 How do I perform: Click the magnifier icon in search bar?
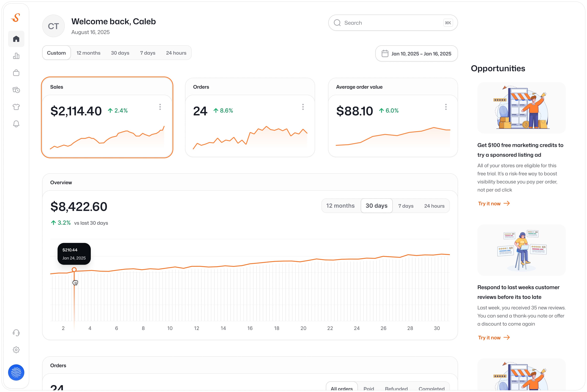[x=337, y=23]
